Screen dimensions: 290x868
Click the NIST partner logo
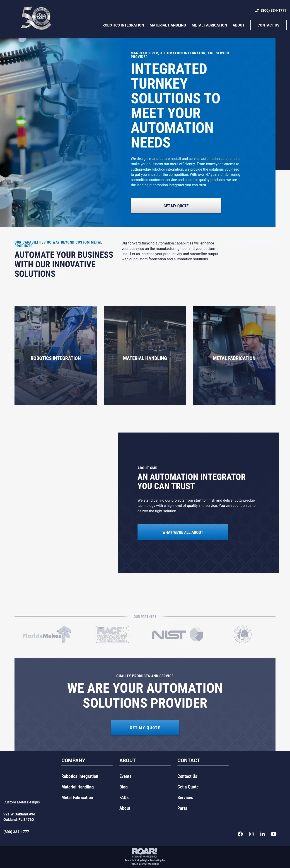coord(177,634)
